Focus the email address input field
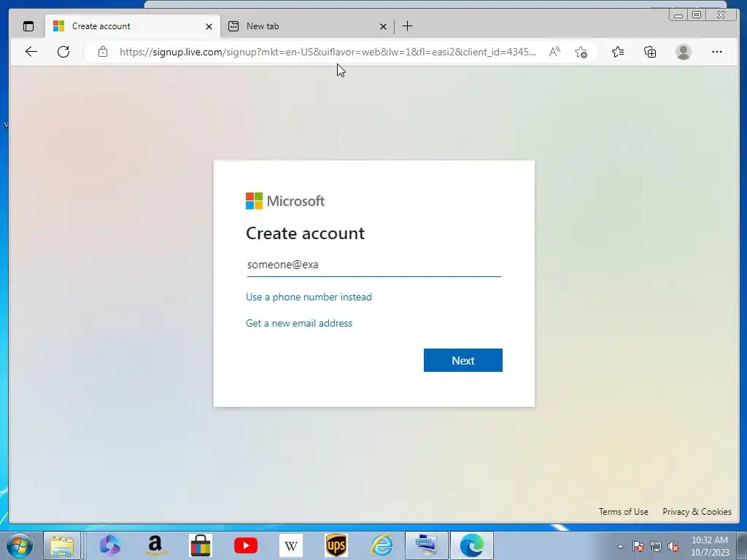The image size is (747, 560). coord(374,265)
